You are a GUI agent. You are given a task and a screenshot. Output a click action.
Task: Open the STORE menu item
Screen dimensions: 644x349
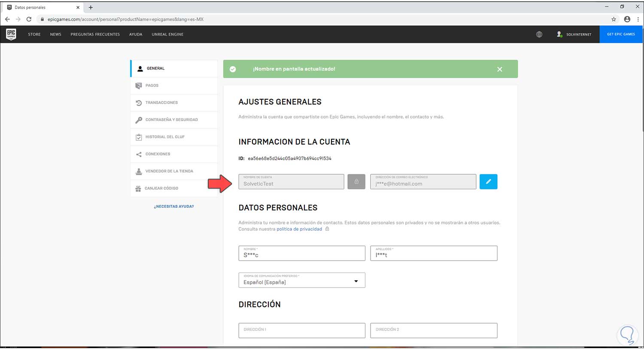click(x=34, y=34)
